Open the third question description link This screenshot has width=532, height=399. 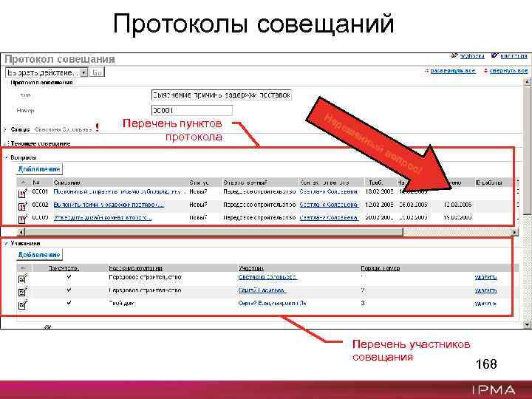tap(103, 217)
